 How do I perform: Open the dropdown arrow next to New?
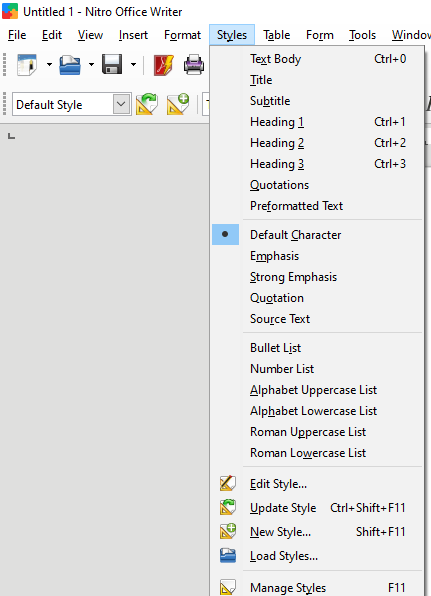point(49,65)
